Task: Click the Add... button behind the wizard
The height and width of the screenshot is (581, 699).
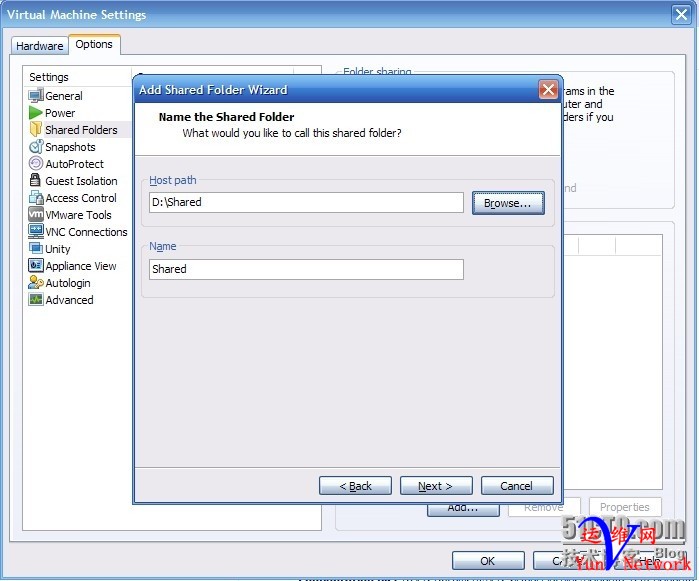Action: pos(463,510)
